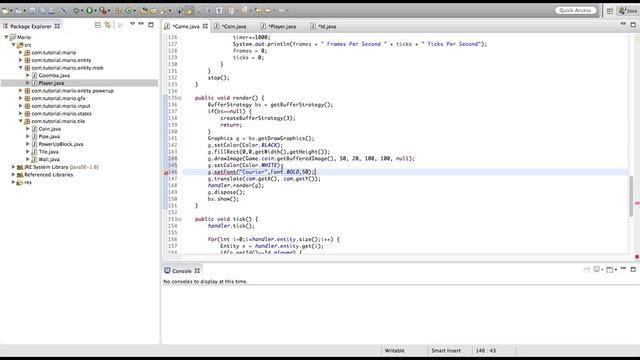Click the red error mark in overview ruler

636,203
